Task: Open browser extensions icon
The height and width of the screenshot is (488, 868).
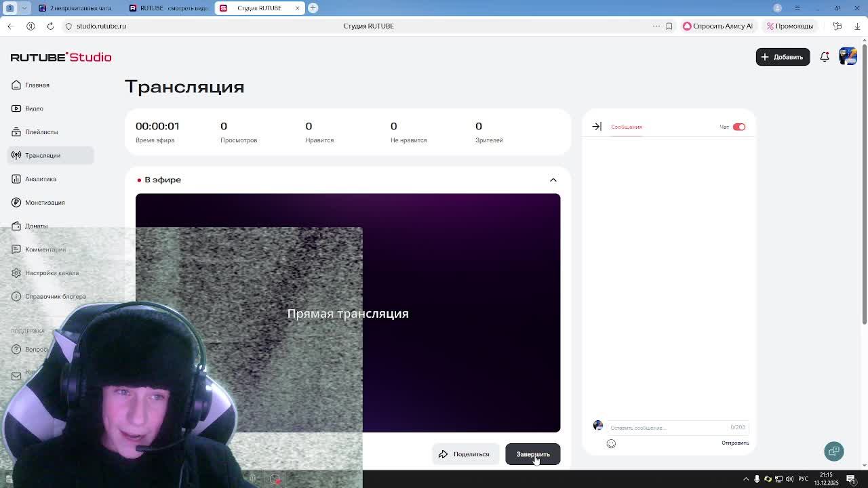Action: click(x=837, y=26)
